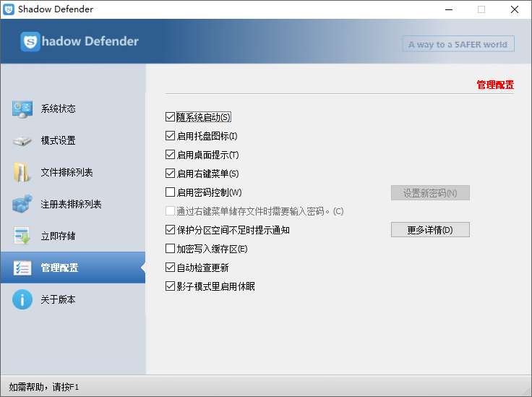
Task: Click the 管理配置 checklist icon
Action: click(x=22, y=268)
